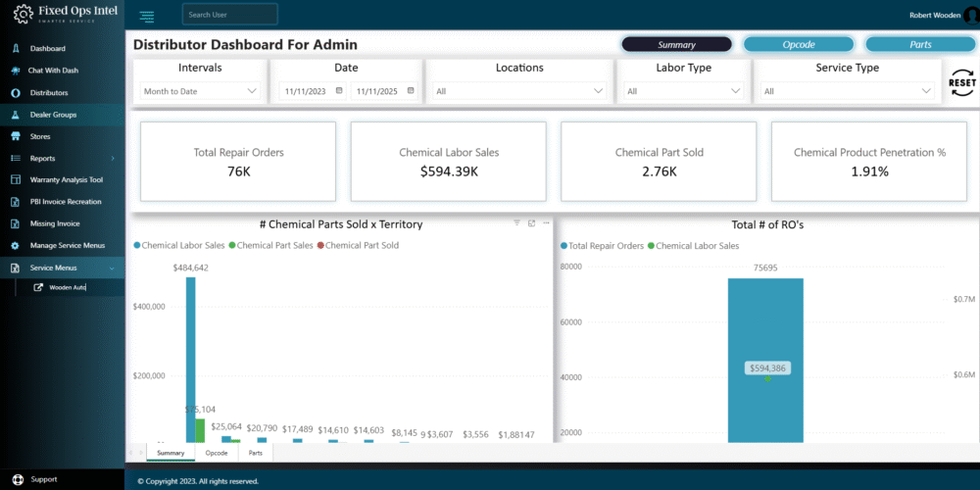Open more options ellipsis on territory chart
Viewport: 980px width, 490px height.
coord(545,223)
